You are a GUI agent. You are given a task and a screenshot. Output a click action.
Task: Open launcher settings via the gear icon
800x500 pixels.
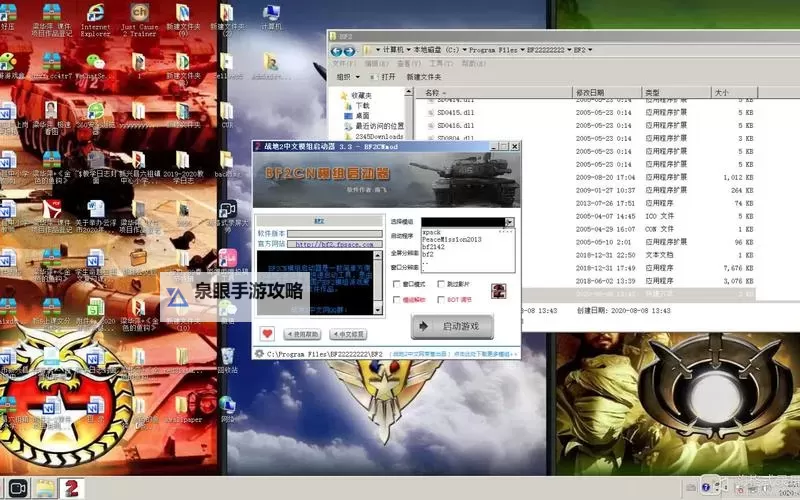259,354
